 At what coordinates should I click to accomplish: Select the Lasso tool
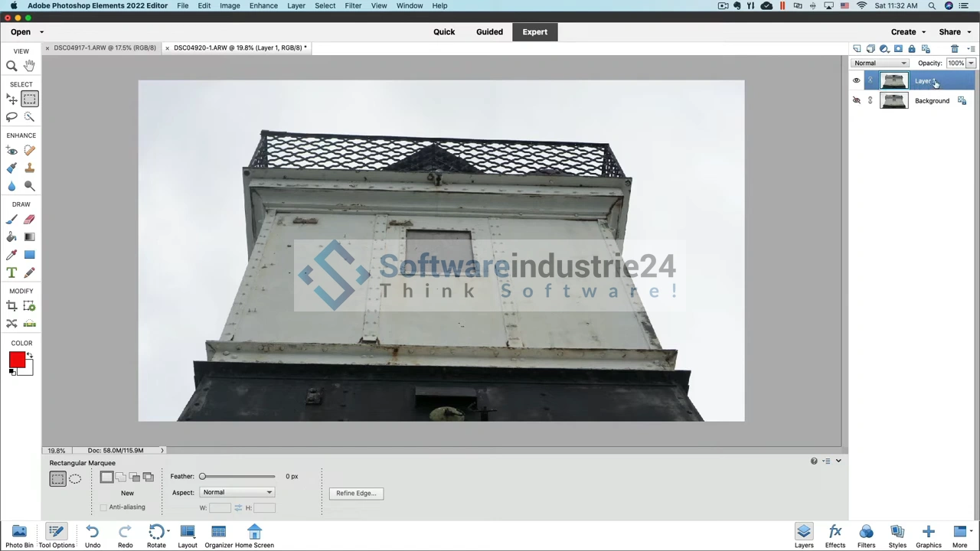pyautogui.click(x=11, y=117)
